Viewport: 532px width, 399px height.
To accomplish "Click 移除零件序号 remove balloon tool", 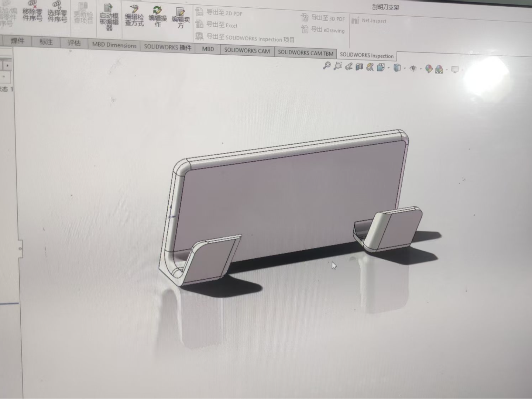I will (x=32, y=11).
